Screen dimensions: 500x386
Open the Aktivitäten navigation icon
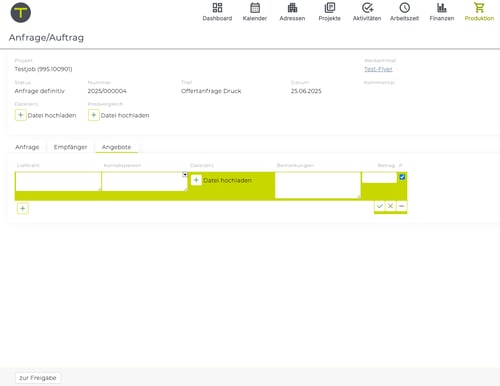367,8
